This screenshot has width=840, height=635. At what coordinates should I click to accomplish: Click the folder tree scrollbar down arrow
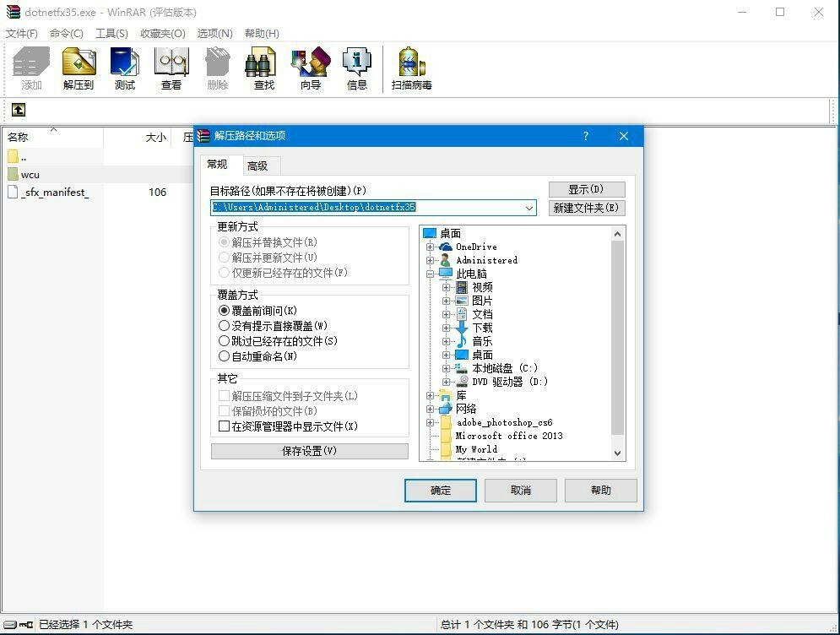click(617, 453)
